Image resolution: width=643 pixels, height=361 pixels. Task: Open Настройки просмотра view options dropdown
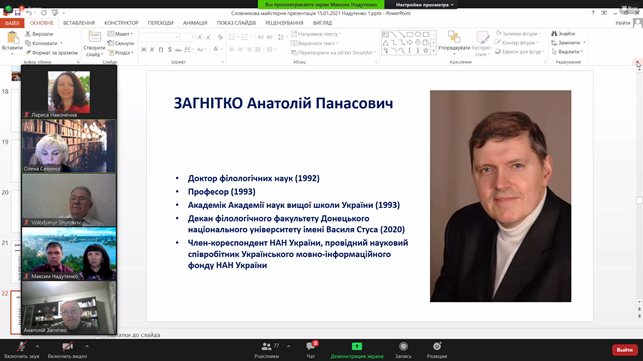(x=424, y=5)
